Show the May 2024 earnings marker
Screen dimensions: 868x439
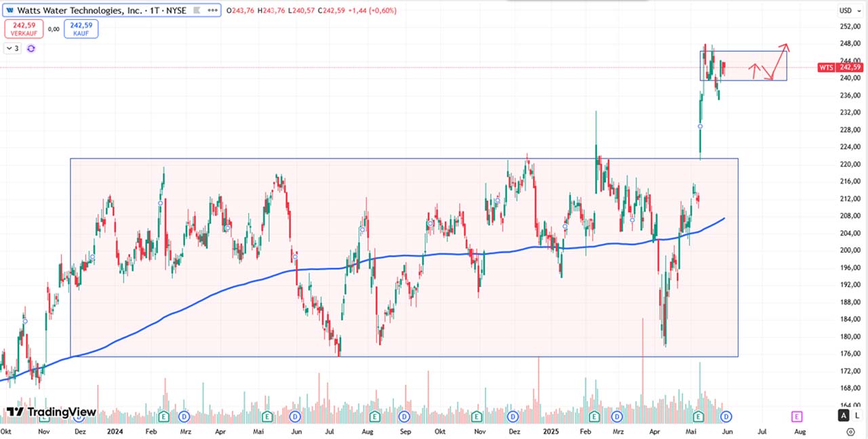pyautogui.click(x=267, y=415)
